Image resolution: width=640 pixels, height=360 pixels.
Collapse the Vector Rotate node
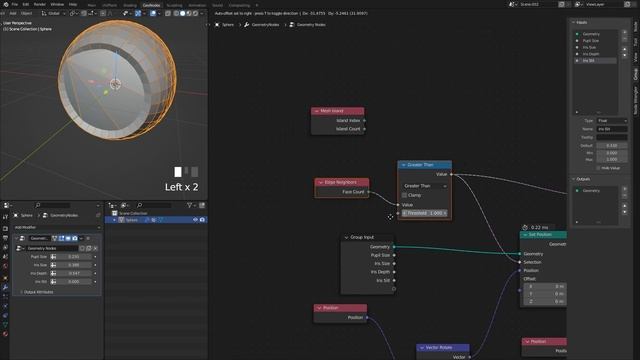[x=422, y=348]
